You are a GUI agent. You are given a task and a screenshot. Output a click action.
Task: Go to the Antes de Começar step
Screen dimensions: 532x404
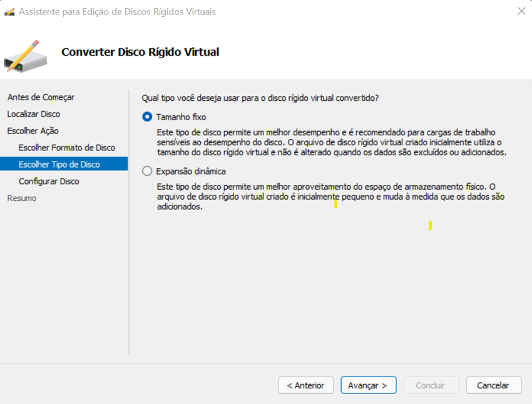pos(41,97)
